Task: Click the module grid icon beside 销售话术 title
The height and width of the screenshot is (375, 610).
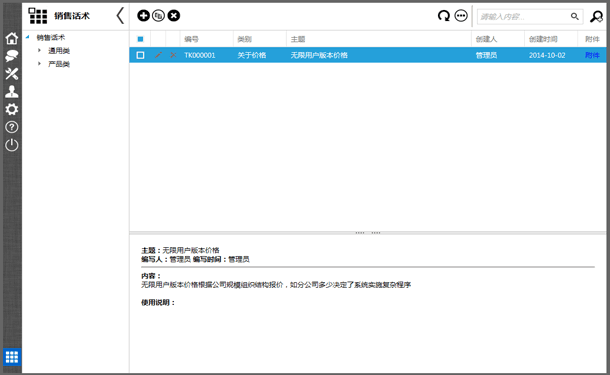Action: [38, 16]
